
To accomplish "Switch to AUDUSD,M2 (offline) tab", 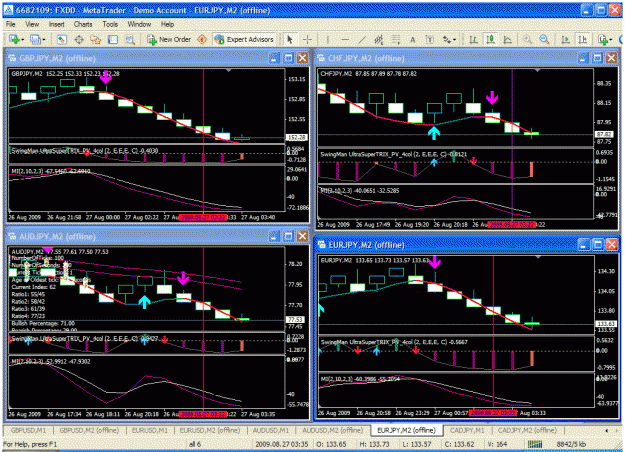I will [x=332, y=430].
